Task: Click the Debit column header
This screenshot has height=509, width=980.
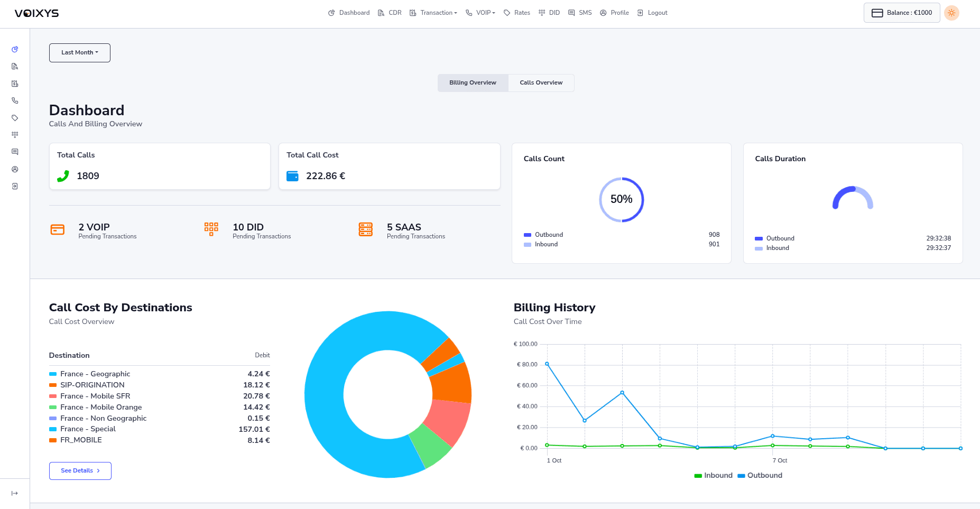Action: click(262, 355)
